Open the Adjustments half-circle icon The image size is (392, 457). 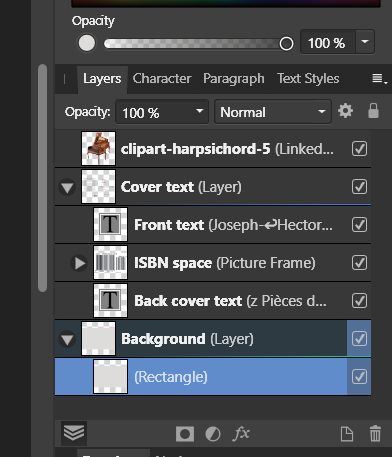coord(213,434)
